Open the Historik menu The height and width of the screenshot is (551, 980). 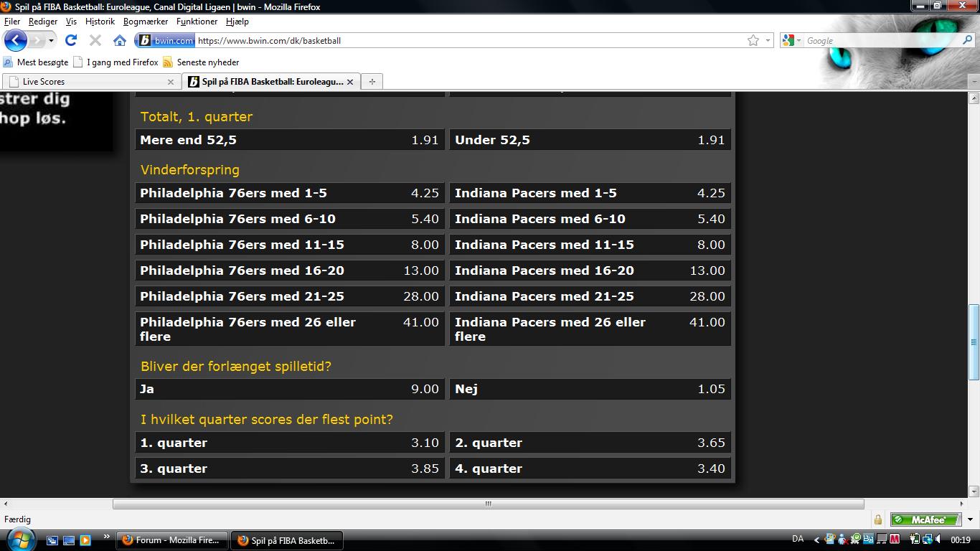click(100, 22)
